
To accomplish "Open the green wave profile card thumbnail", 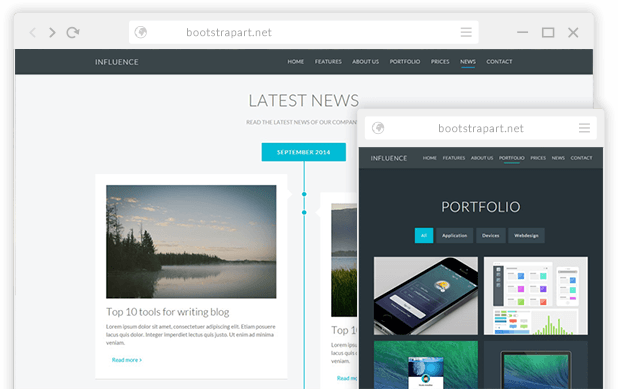I will coord(426,365).
